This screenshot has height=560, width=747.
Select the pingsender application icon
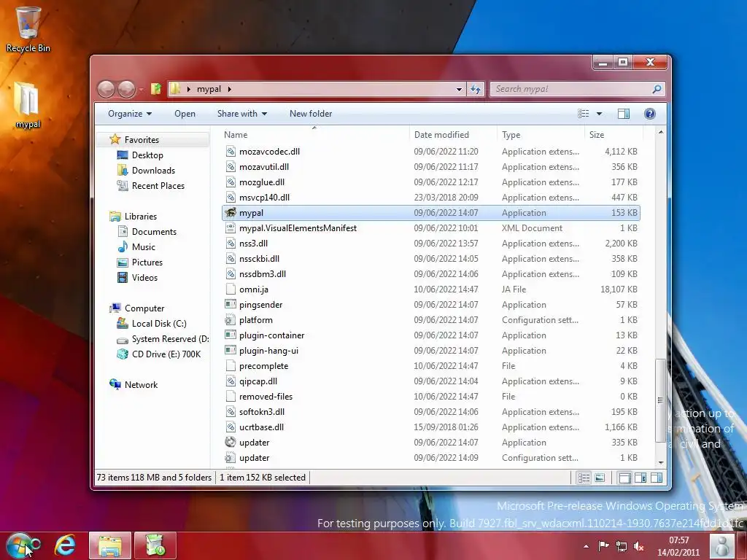(231, 304)
